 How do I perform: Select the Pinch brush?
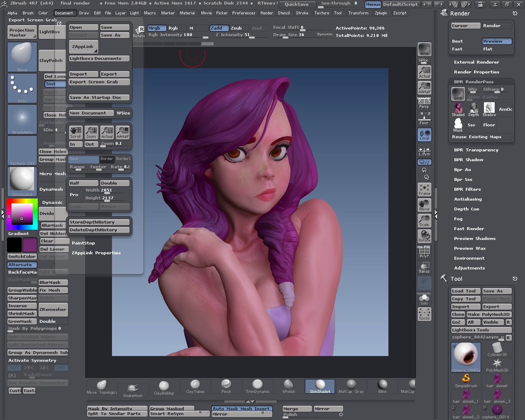pos(226,386)
